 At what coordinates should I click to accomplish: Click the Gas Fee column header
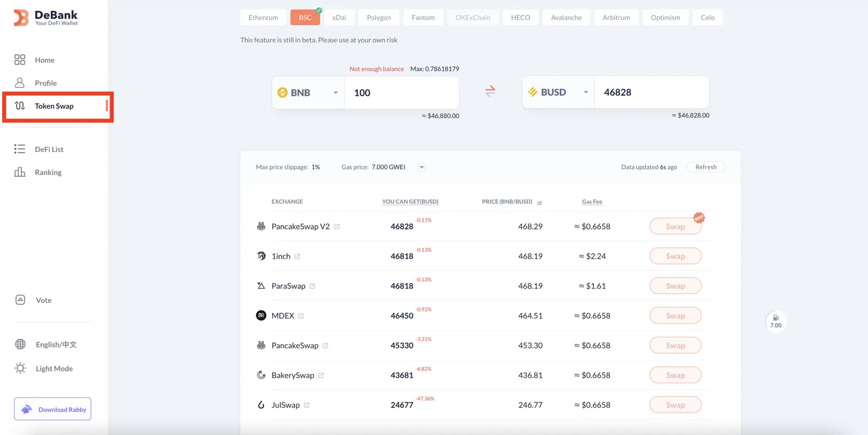(x=592, y=201)
